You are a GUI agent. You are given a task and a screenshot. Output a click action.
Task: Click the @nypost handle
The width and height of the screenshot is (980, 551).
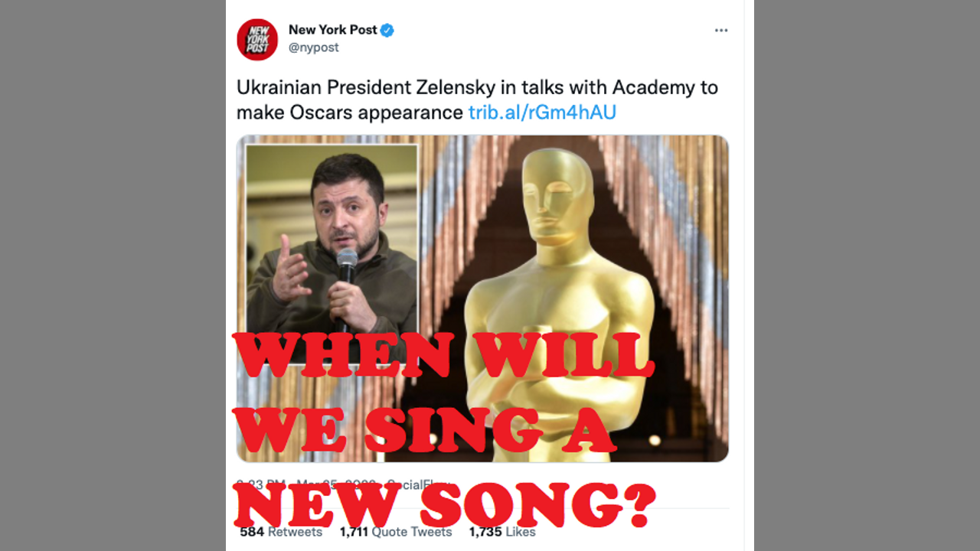(314, 47)
